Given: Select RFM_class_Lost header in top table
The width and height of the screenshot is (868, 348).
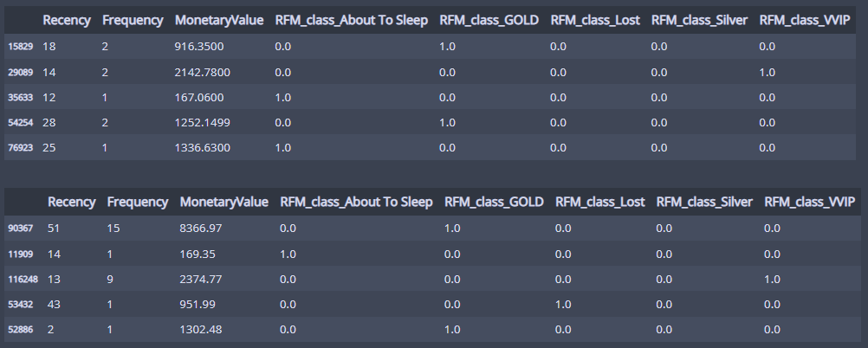Looking at the screenshot, I should pos(594,21).
